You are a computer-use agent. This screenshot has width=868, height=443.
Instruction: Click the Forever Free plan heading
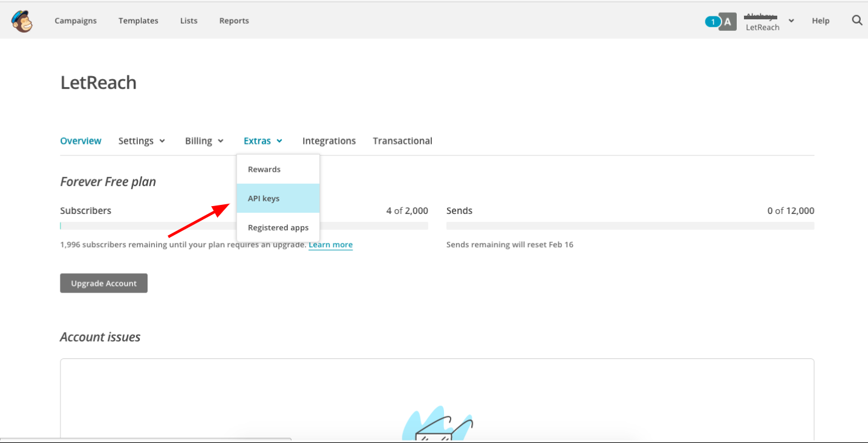click(x=108, y=181)
